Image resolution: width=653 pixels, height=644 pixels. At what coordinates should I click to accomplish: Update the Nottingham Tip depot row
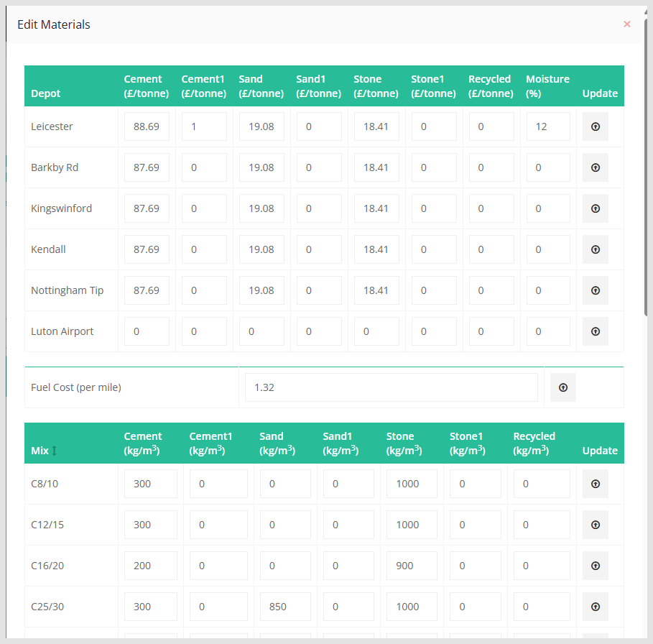(x=595, y=290)
